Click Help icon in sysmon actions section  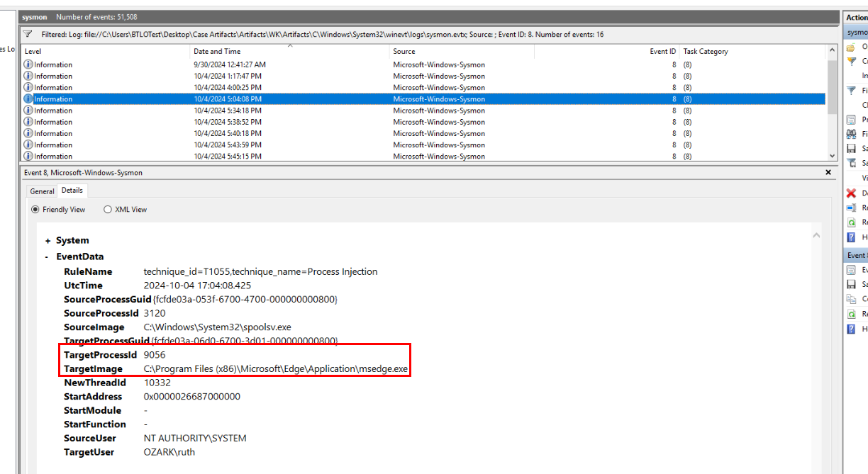pyautogui.click(x=851, y=237)
